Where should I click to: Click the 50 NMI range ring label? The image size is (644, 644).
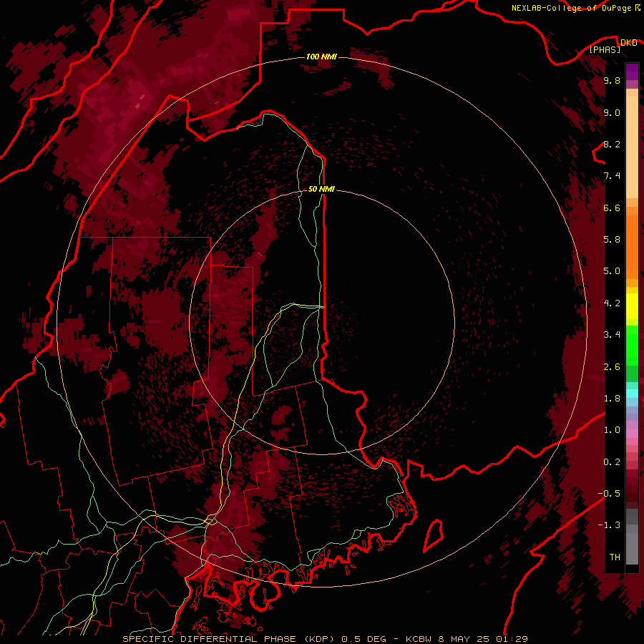(321, 189)
